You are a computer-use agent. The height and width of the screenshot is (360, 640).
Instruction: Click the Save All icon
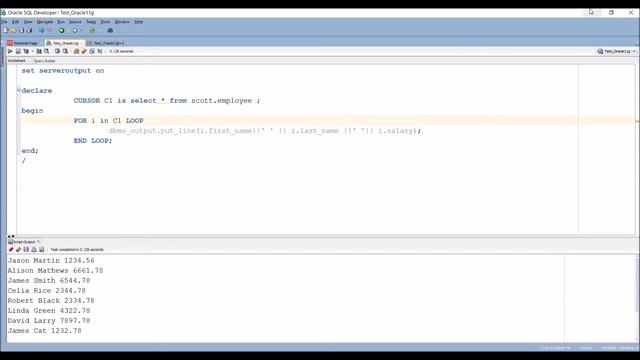point(29,30)
